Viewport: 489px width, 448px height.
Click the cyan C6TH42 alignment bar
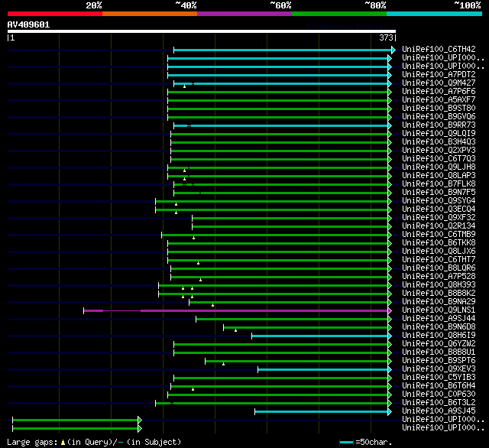283,50
